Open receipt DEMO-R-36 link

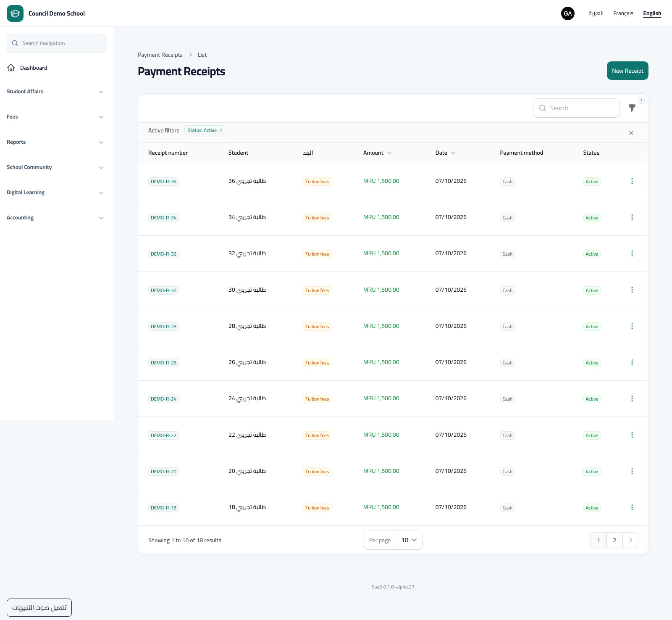pos(163,182)
